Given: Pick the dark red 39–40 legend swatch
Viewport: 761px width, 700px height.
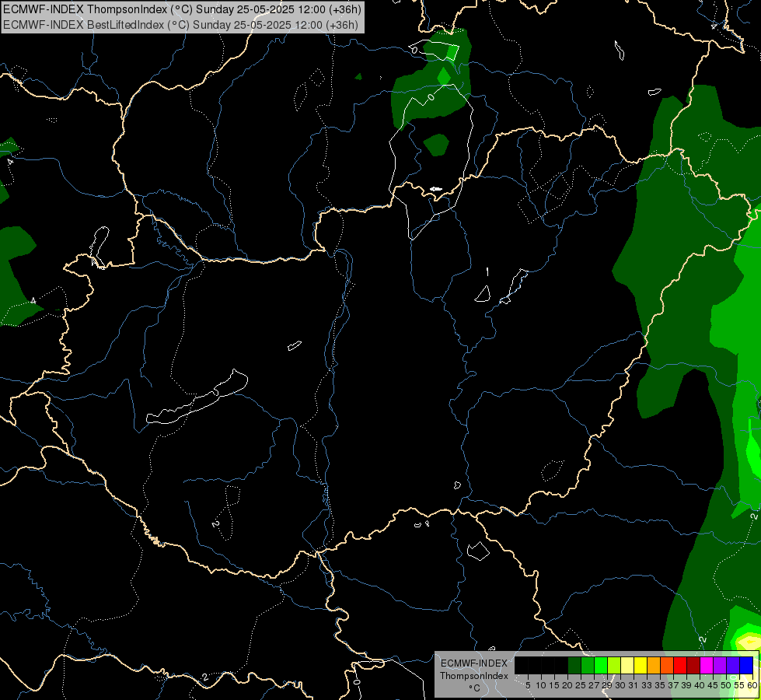Looking at the screenshot, I should point(693,665).
